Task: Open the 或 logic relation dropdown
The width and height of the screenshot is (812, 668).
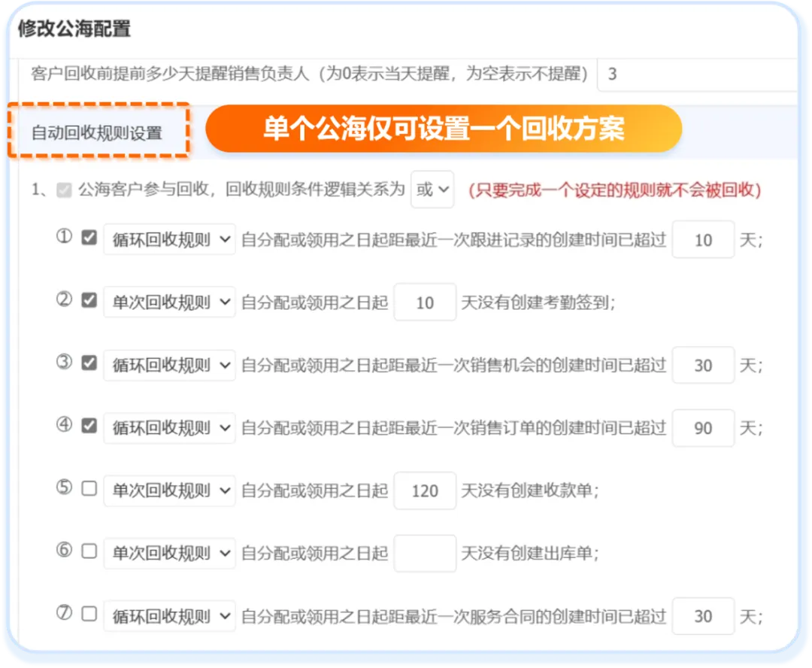Action: click(x=432, y=190)
